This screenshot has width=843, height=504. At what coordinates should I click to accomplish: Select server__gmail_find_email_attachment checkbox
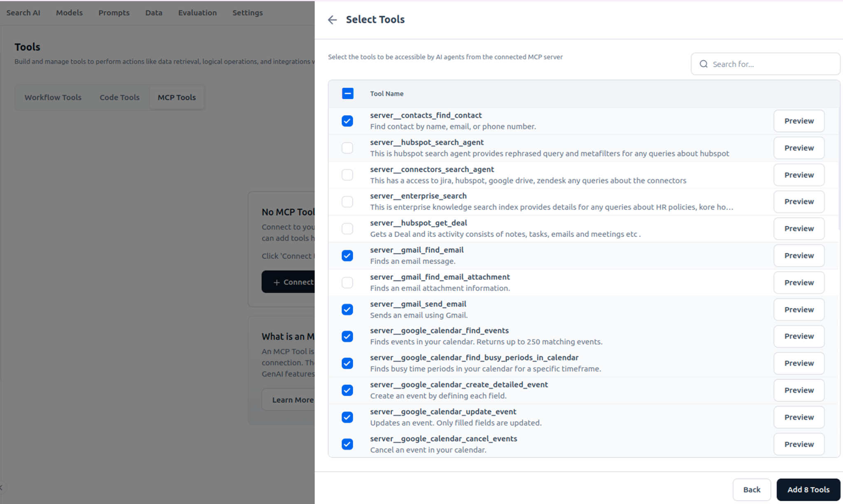click(347, 283)
